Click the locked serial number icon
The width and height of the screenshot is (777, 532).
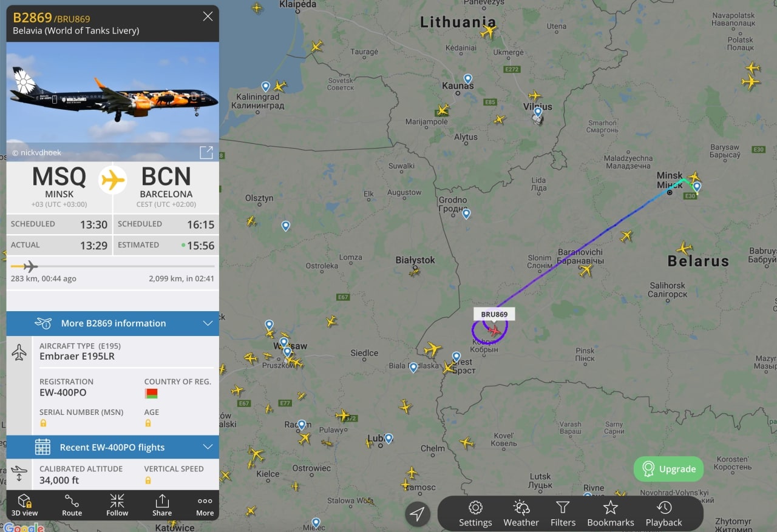[x=43, y=423]
